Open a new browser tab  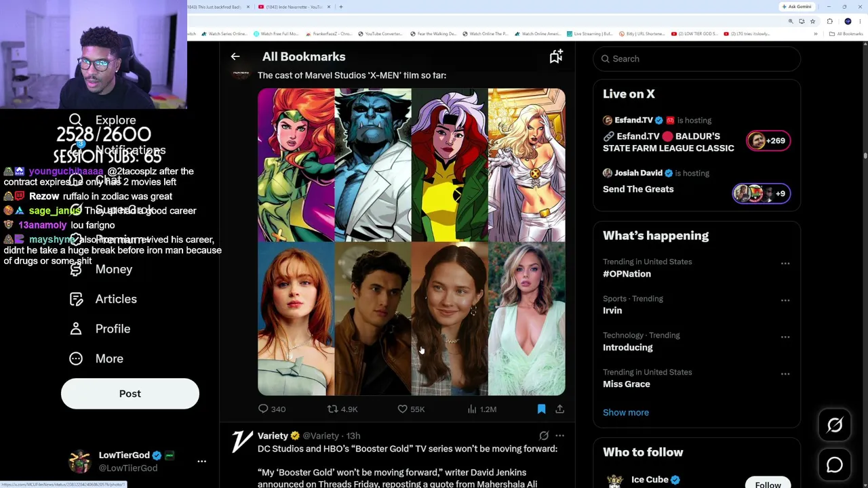[x=341, y=7]
